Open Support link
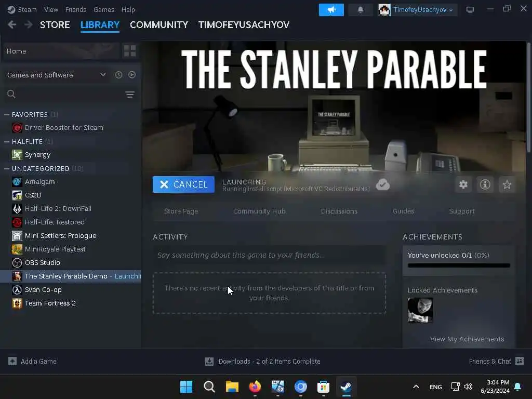Screen dimensions: 532x399 (462, 211)
